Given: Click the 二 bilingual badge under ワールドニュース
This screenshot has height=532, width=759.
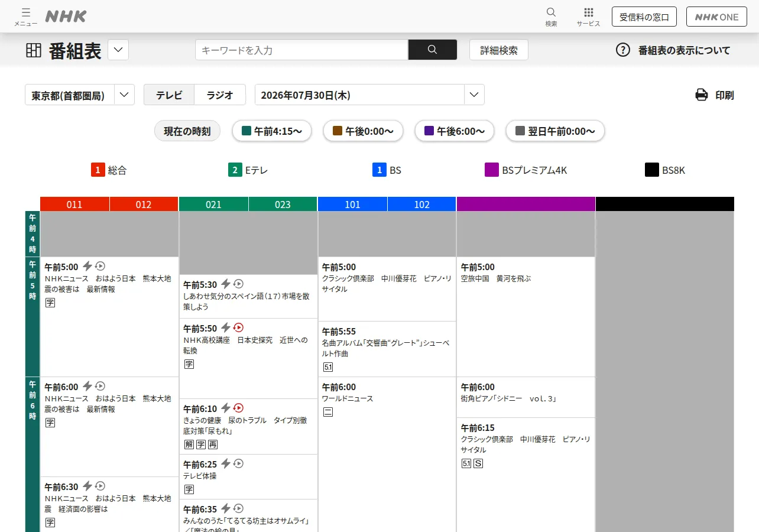Looking at the screenshot, I should pyautogui.click(x=328, y=412).
